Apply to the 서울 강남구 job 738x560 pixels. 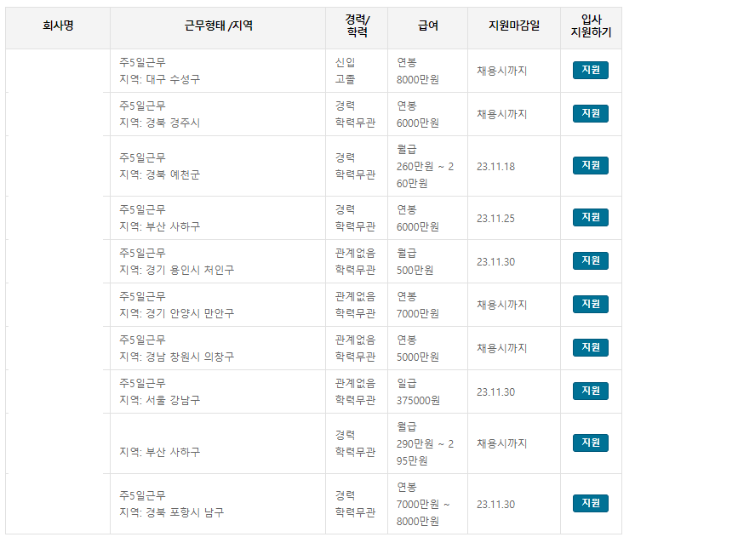click(x=590, y=391)
